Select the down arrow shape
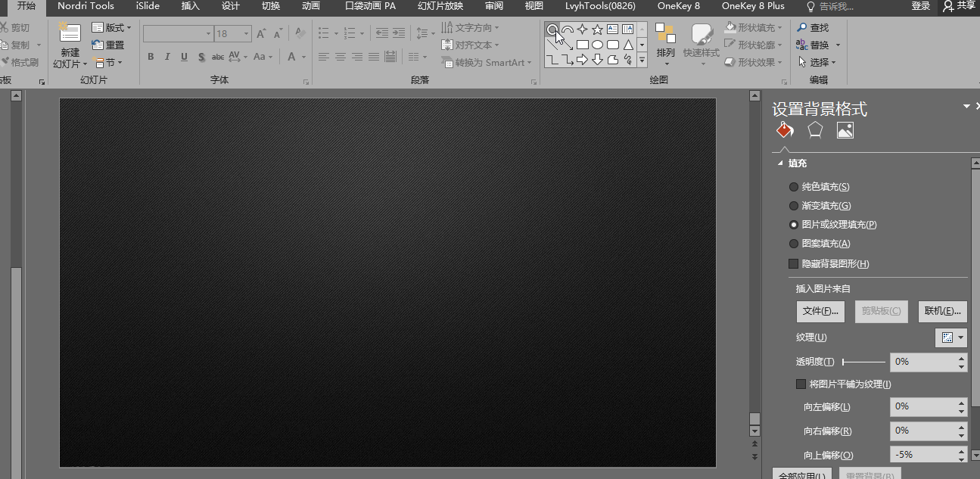Image resolution: width=980 pixels, height=479 pixels. [x=598, y=60]
